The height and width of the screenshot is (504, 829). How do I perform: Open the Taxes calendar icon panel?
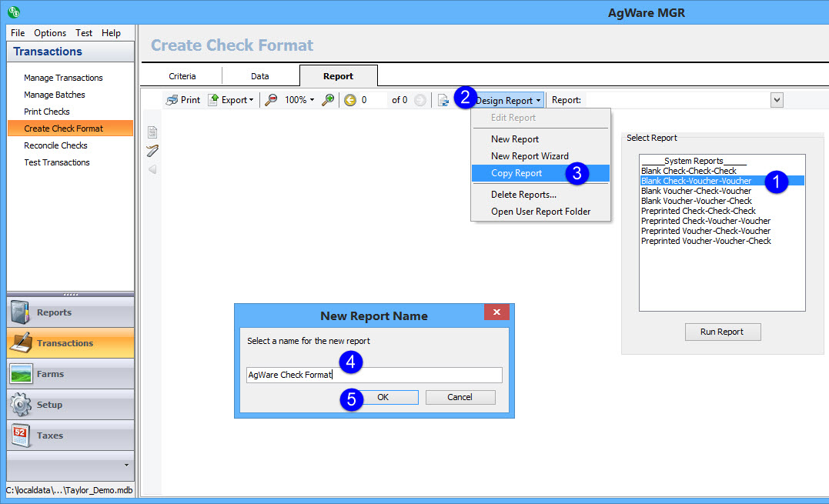coord(21,436)
